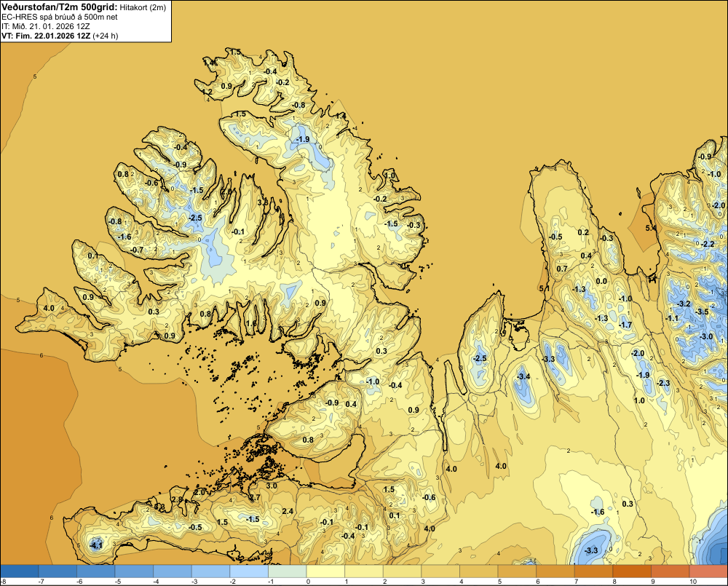Click the '0.0' temperature value

[601, 281]
